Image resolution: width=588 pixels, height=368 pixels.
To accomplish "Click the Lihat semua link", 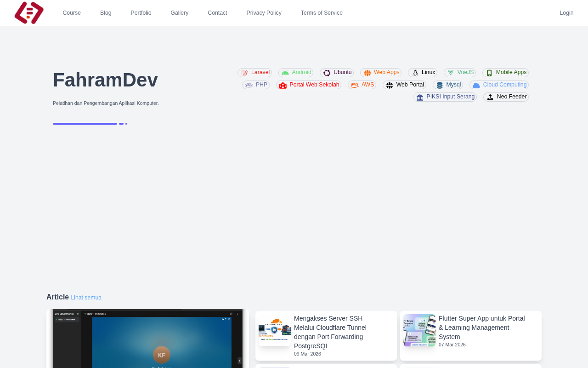I will pyautogui.click(x=86, y=298).
